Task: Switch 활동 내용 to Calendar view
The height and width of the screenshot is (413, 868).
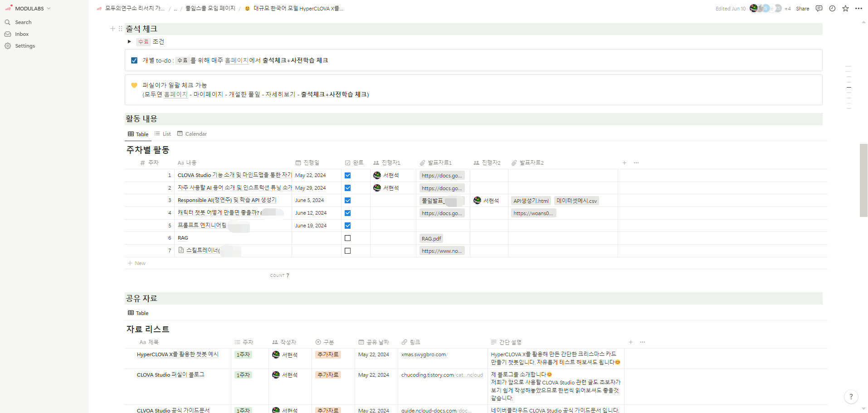Action: click(x=192, y=134)
